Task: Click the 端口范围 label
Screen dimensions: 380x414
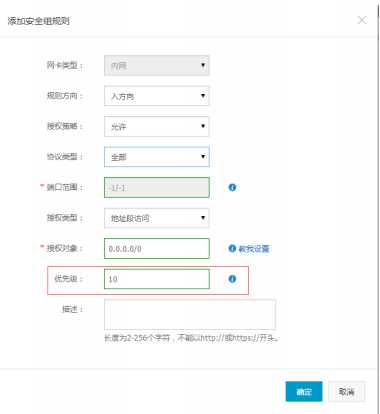Action: 64,187
